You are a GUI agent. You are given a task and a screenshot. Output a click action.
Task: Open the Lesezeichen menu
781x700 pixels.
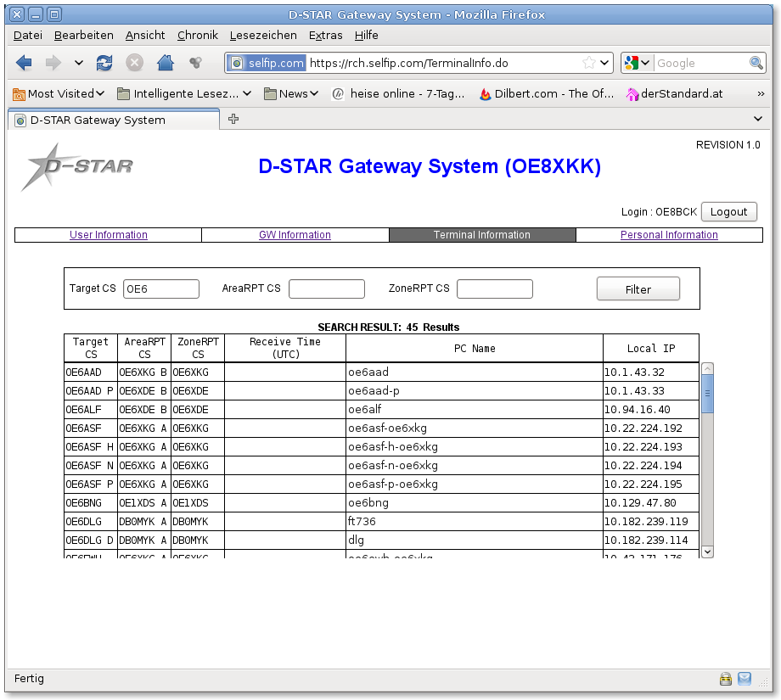[263, 36]
